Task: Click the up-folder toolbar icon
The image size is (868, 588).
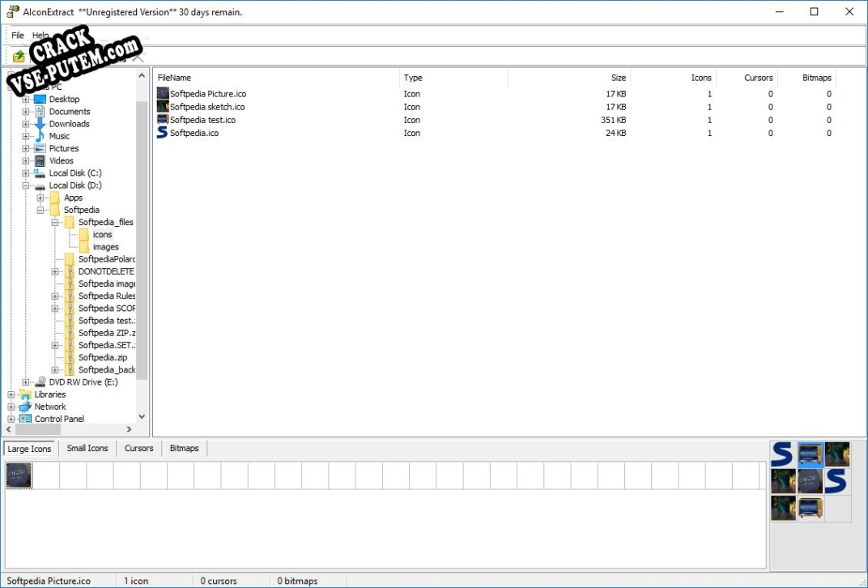Action: pyautogui.click(x=19, y=57)
